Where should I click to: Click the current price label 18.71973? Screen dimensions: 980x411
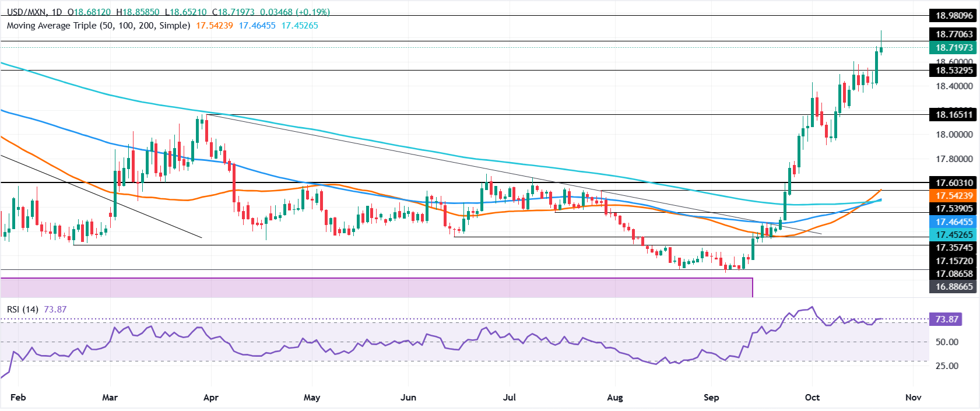pos(953,48)
